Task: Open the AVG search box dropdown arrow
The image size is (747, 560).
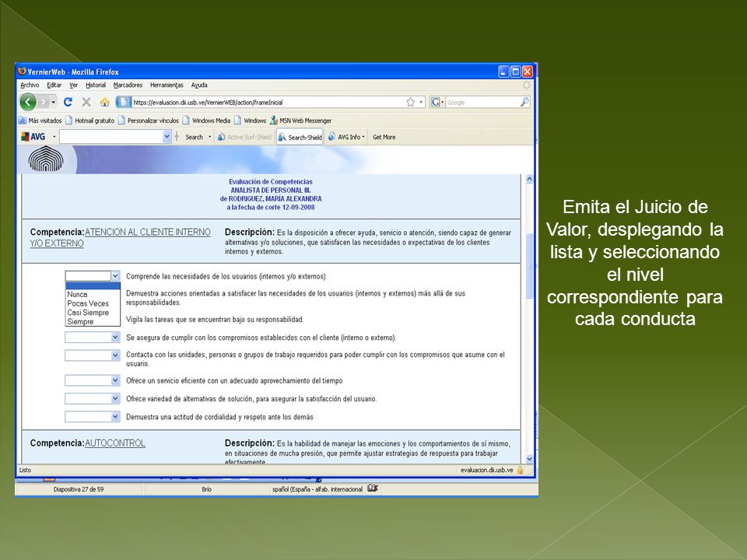Action: 167,137
